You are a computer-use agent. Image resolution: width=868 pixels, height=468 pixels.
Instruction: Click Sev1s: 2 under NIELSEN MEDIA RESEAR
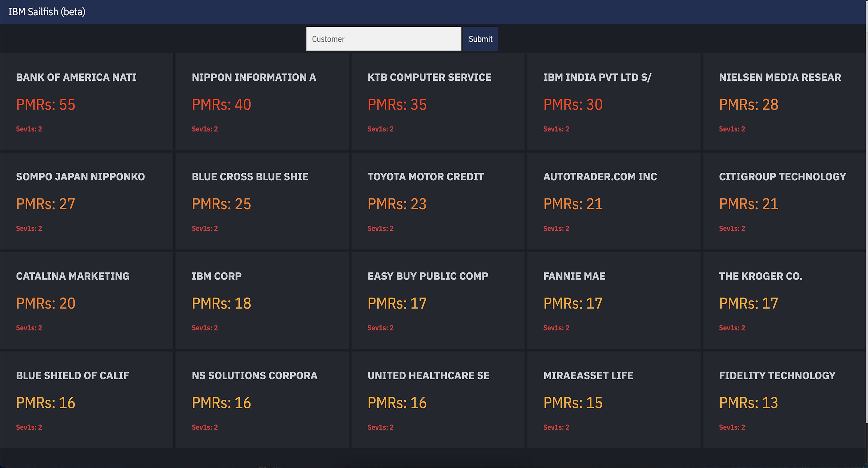point(732,129)
